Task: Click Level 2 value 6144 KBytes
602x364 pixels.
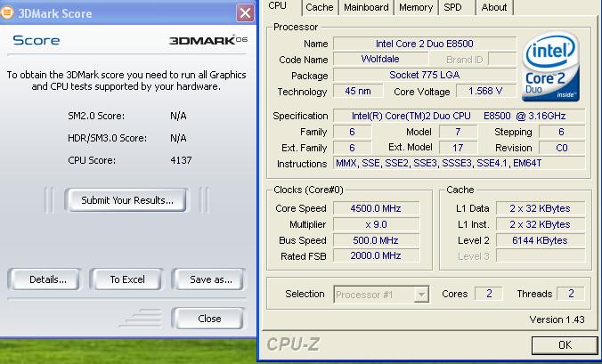Action: coord(541,240)
